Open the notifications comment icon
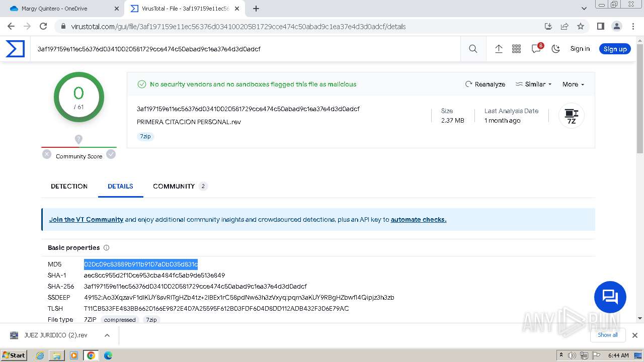Screen dimensions: 644x362 536,49
